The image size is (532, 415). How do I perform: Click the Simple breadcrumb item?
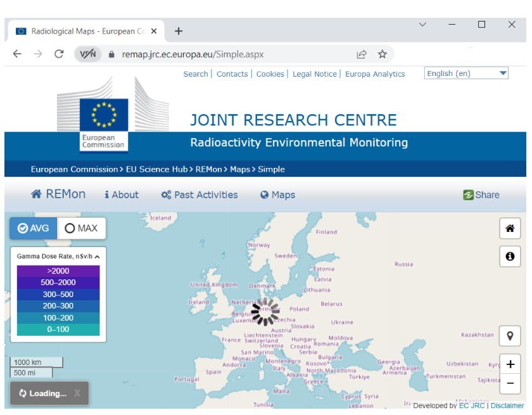(x=272, y=169)
